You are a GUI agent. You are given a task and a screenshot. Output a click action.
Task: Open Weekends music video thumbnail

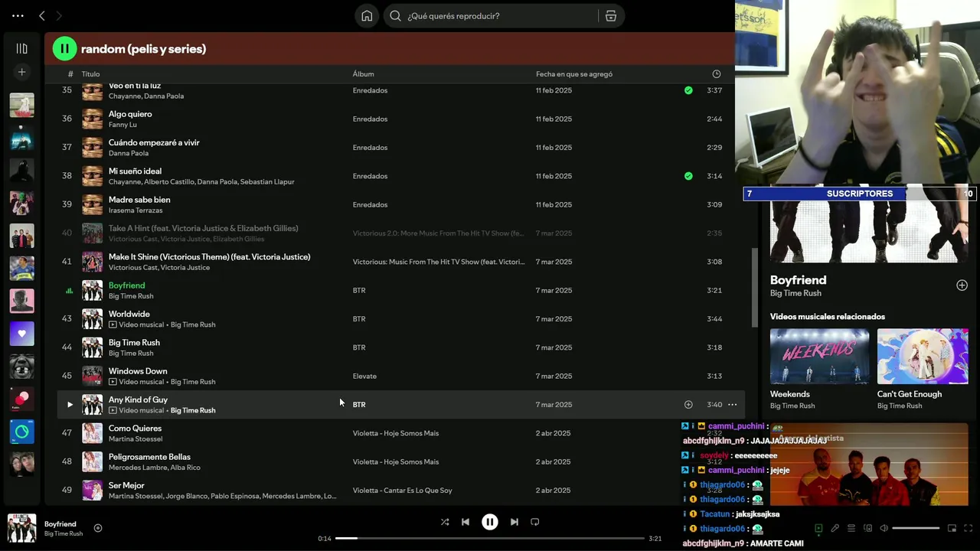point(819,356)
